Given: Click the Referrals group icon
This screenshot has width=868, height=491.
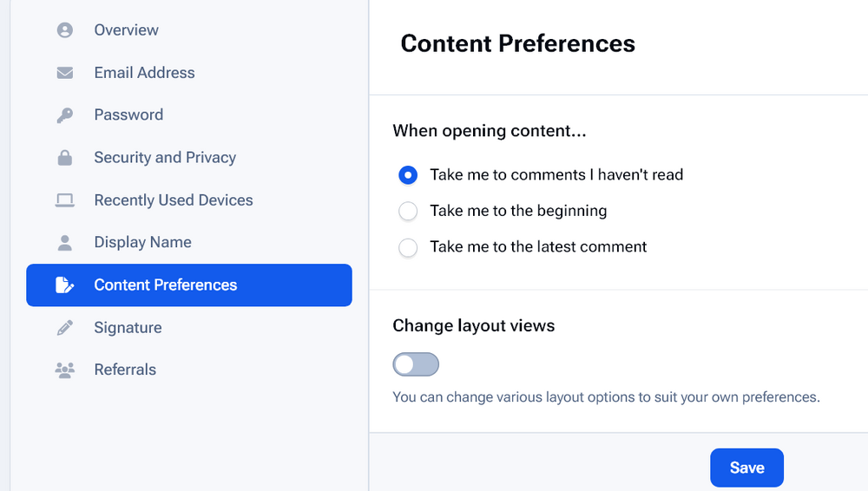Looking at the screenshot, I should click(x=65, y=370).
